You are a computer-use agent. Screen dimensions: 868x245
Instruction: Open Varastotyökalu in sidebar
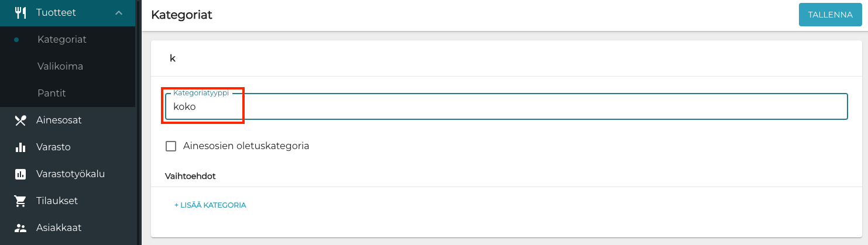tap(70, 174)
